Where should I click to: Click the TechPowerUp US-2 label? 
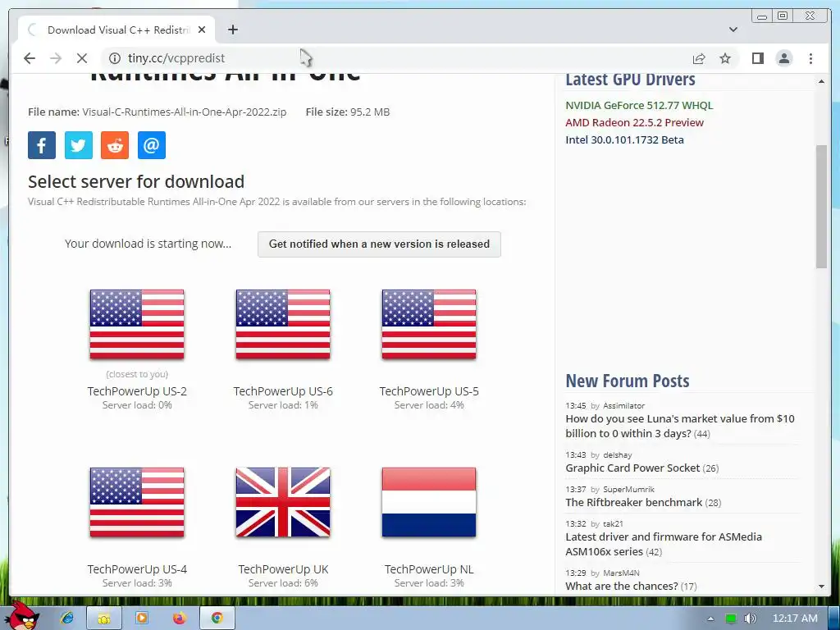pyautogui.click(x=137, y=391)
